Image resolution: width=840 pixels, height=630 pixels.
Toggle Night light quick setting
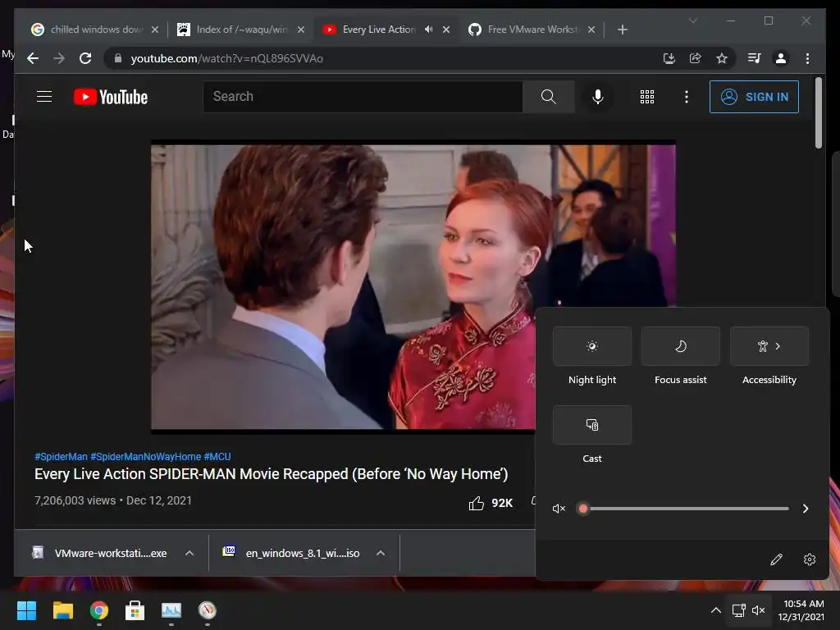(592, 346)
